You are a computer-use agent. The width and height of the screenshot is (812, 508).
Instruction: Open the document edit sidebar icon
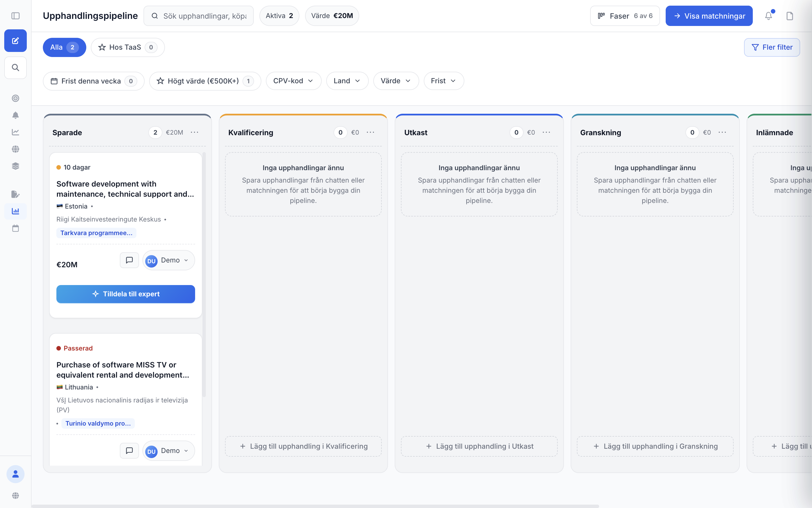(x=16, y=194)
